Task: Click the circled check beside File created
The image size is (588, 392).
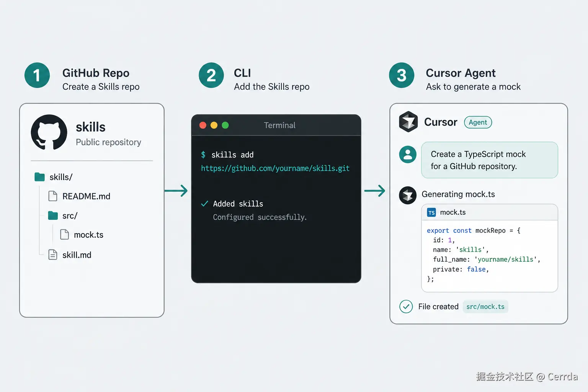Action: (x=406, y=307)
